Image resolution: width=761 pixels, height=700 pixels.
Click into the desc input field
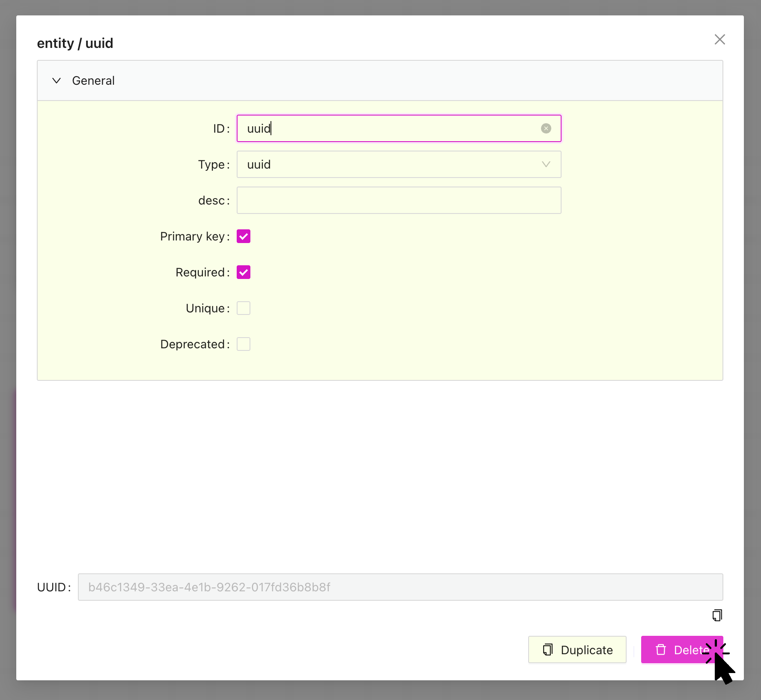pos(398,200)
